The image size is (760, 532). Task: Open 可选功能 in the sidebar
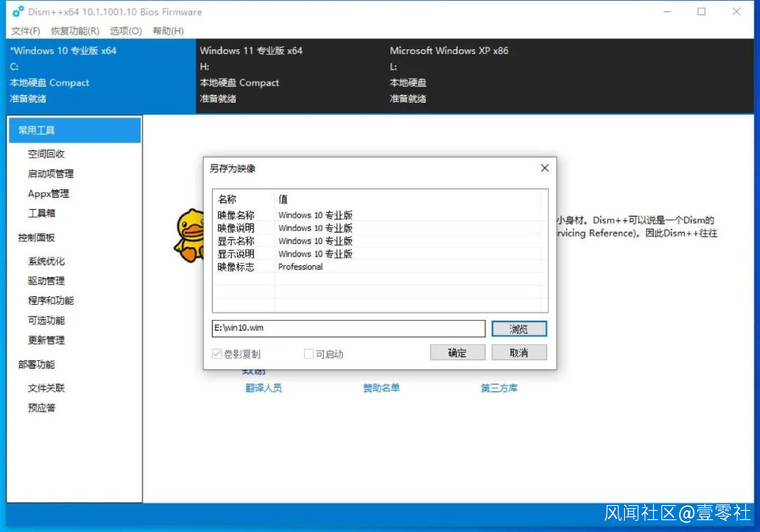point(46,320)
